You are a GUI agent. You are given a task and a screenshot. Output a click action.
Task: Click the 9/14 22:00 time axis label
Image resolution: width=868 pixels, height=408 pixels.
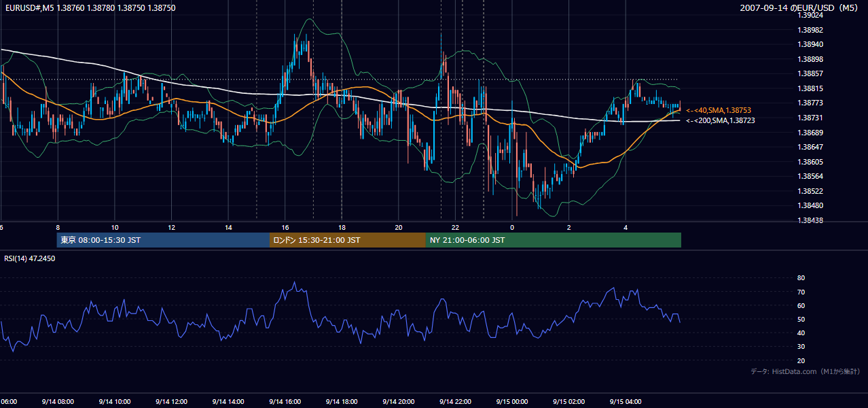click(x=455, y=402)
